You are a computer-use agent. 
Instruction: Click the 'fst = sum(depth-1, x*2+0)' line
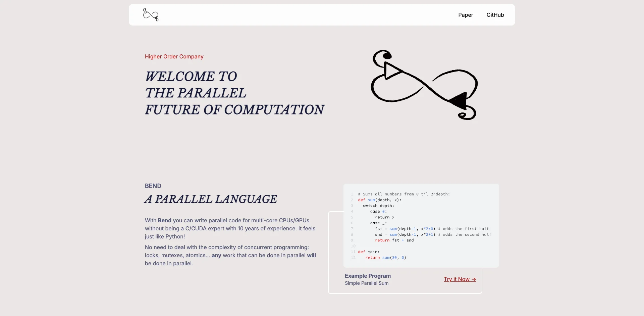[x=432, y=229]
